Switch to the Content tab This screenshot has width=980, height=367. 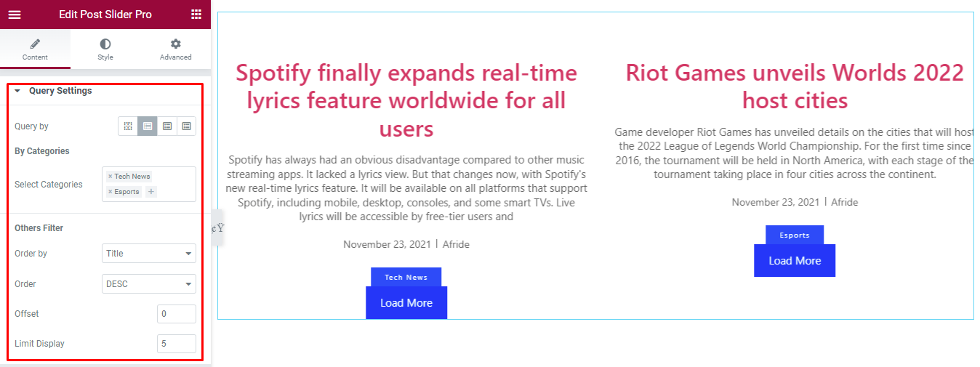point(35,49)
